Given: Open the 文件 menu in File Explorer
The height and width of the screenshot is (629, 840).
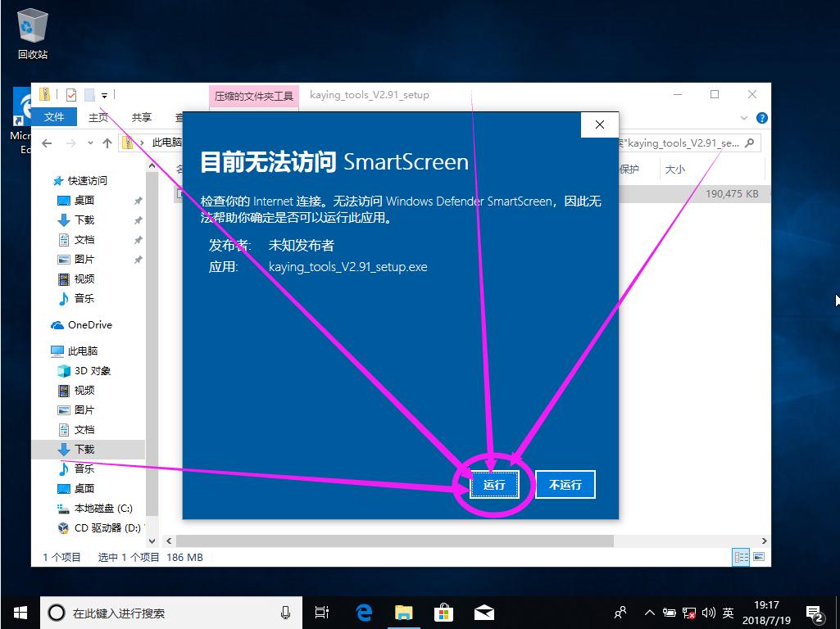Looking at the screenshot, I should (53, 116).
